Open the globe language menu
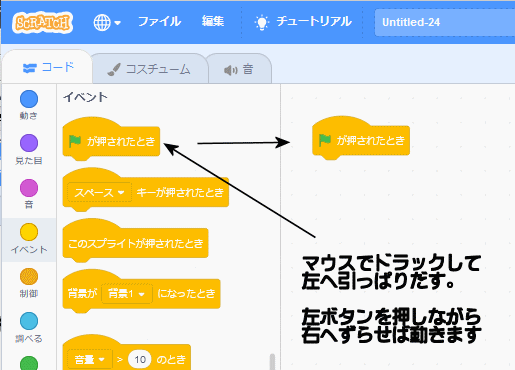Screen dimensions: 515x370 107,23
